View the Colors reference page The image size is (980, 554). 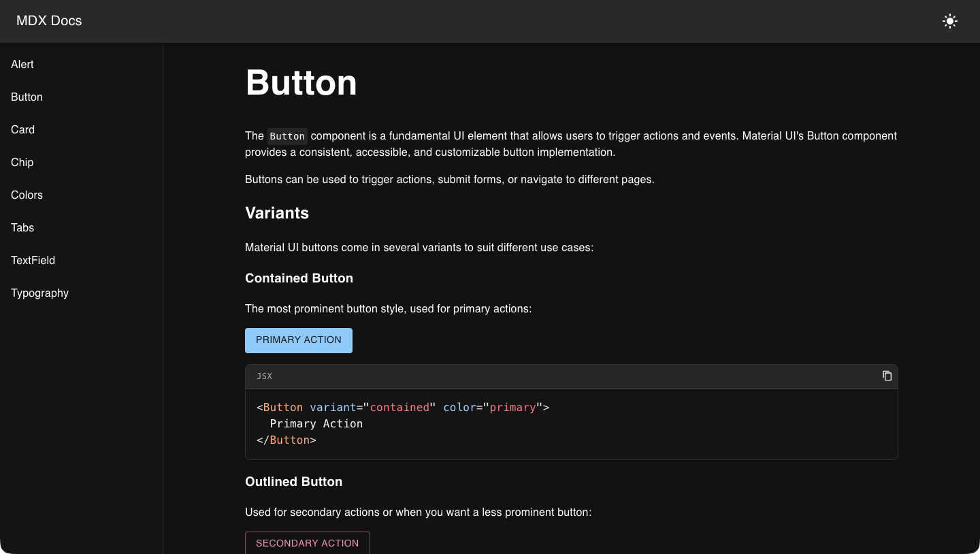coord(27,195)
